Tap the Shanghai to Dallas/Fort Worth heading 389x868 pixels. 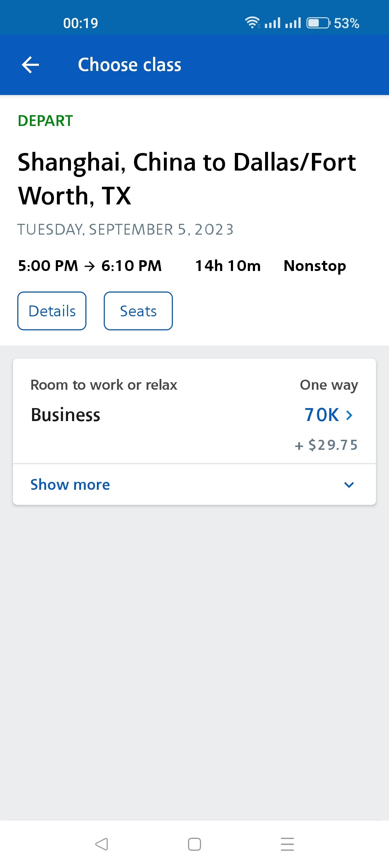187,179
